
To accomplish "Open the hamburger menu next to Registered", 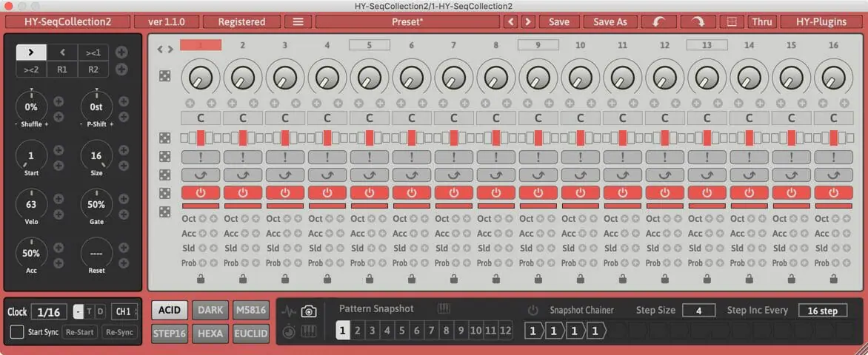I will tap(298, 21).
